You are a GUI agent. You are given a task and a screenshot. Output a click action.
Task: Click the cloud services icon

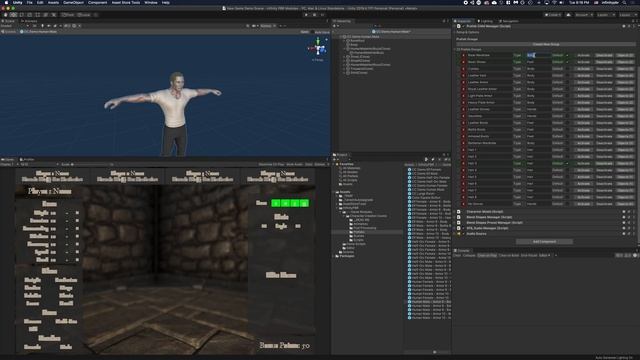click(569, 15)
